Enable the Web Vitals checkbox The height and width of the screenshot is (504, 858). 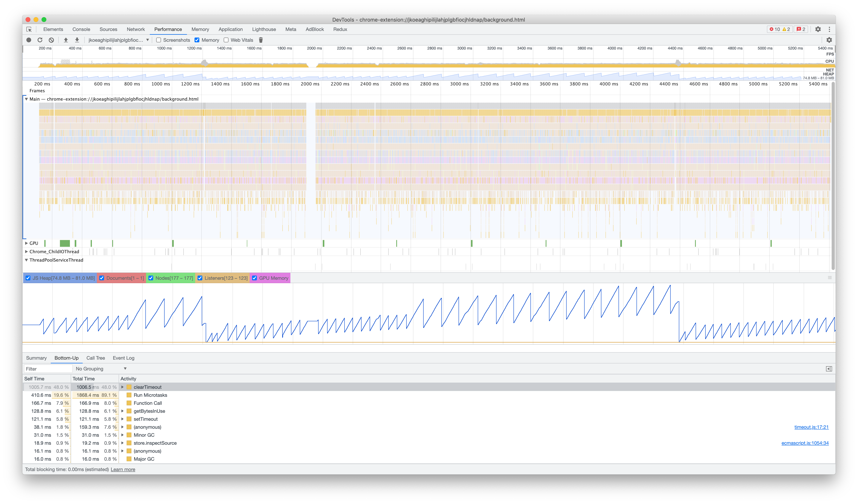point(226,40)
